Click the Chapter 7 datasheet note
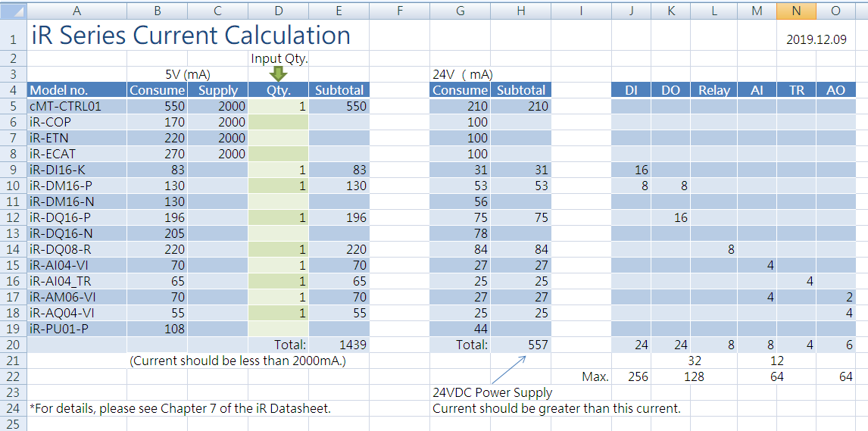This screenshot has height=431, width=868. point(180,409)
